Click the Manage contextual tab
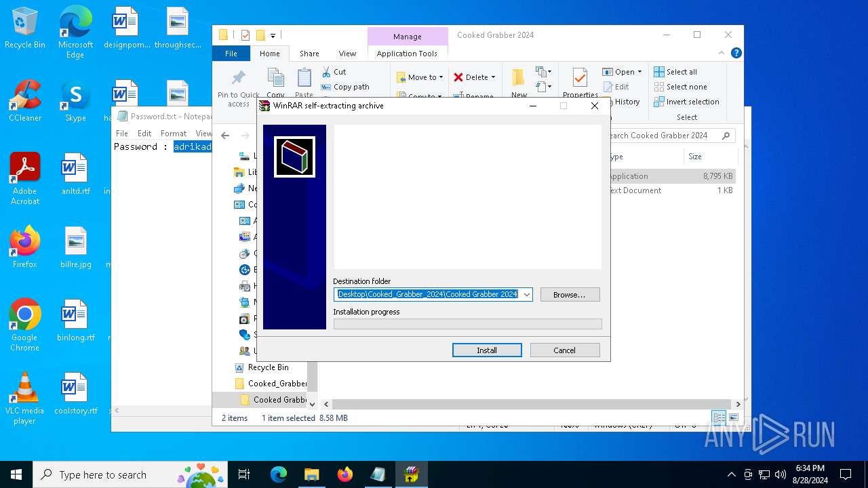868x488 pixels. [408, 37]
